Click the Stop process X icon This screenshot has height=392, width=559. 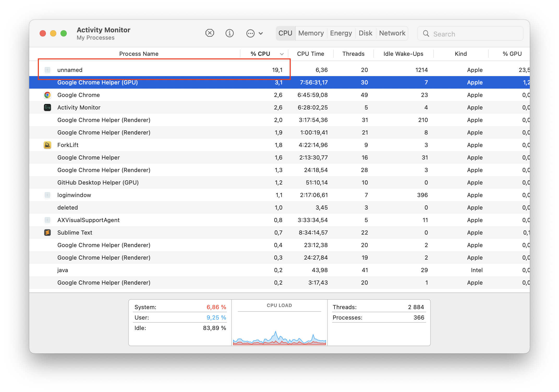[x=210, y=33]
